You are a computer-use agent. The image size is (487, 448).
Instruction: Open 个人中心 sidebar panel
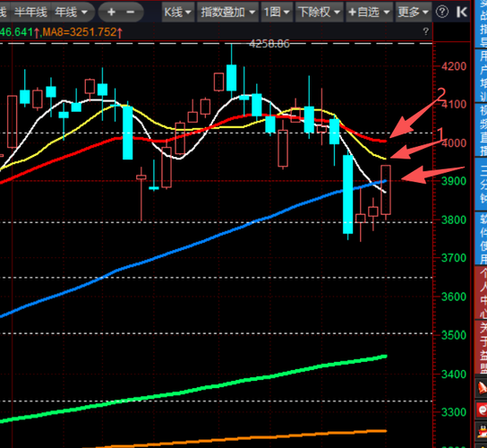click(x=482, y=292)
